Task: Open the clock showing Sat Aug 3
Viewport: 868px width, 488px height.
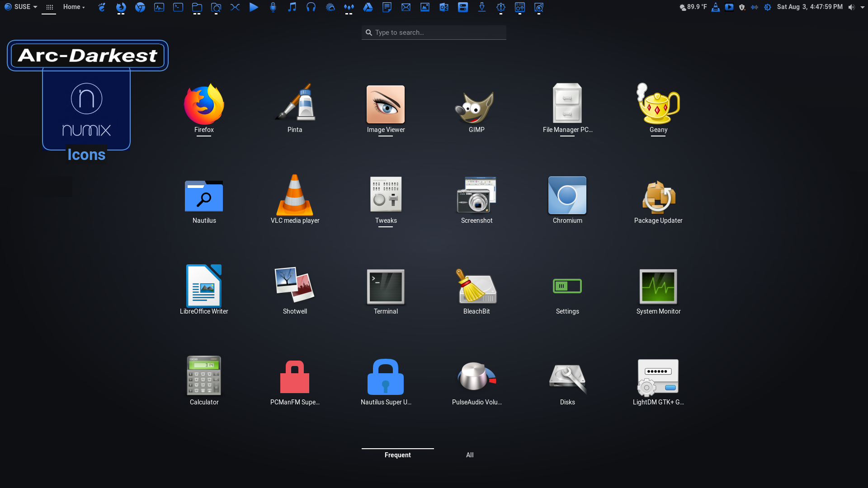Action: point(810,7)
